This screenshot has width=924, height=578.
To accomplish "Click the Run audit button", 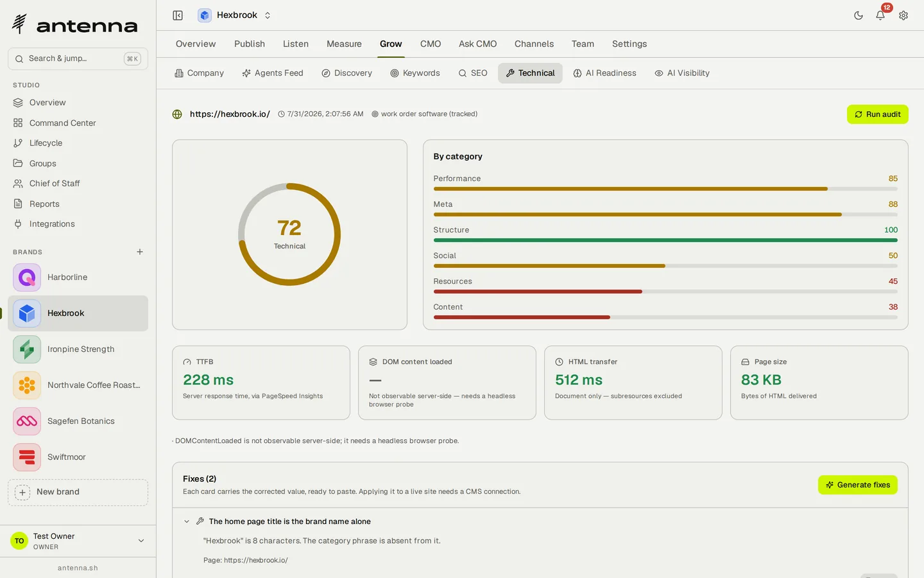I will click(x=877, y=114).
